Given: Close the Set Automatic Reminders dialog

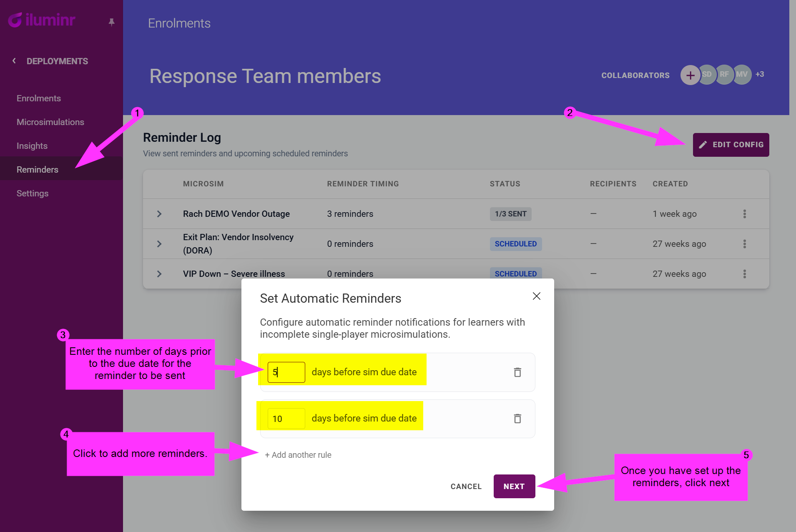Looking at the screenshot, I should click(536, 296).
